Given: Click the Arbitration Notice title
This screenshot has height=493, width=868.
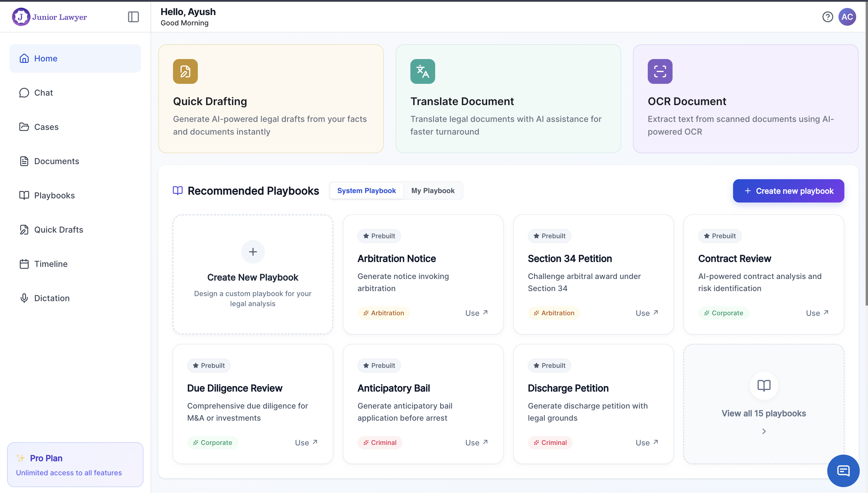Looking at the screenshot, I should pyautogui.click(x=397, y=258).
